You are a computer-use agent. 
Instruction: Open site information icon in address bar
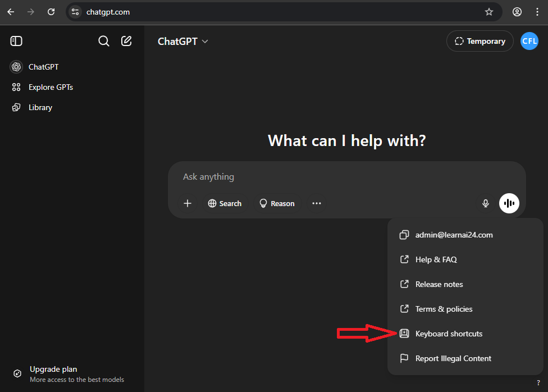pos(75,12)
